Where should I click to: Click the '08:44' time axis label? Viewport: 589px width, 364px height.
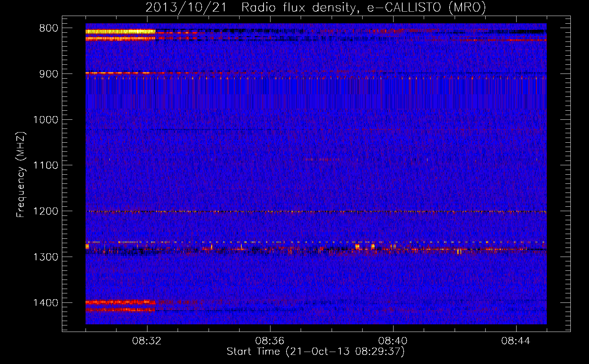point(516,341)
